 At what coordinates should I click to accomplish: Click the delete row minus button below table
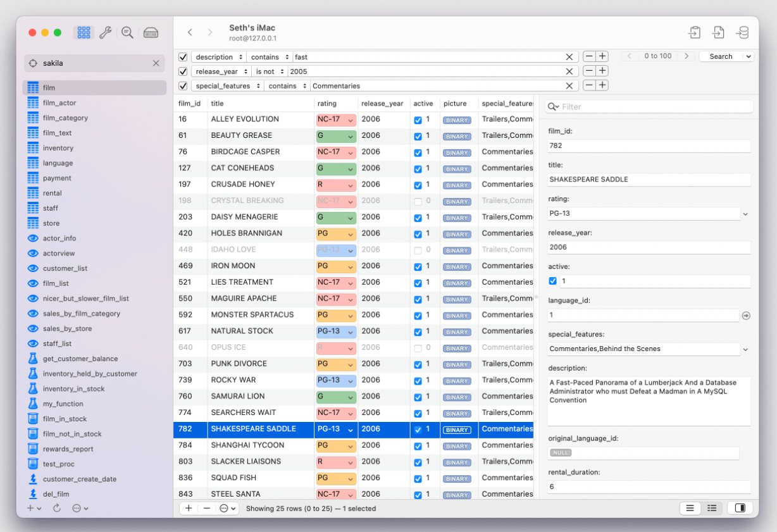(206, 509)
